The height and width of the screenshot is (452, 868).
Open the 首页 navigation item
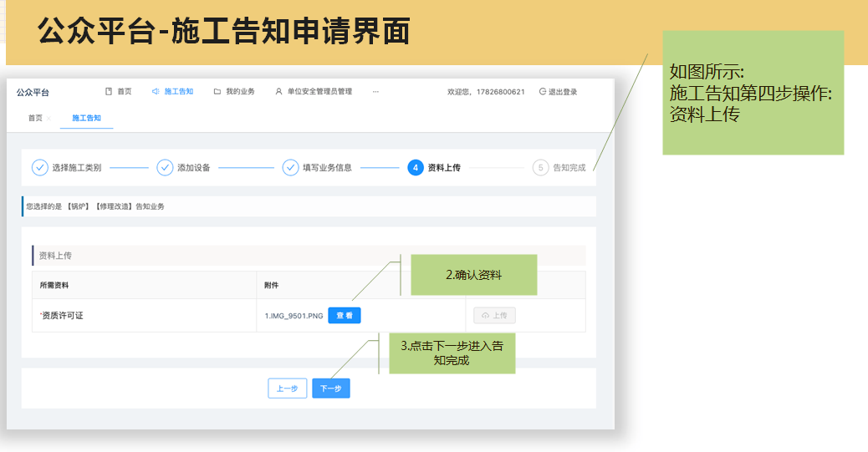pyautogui.click(x=119, y=91)
